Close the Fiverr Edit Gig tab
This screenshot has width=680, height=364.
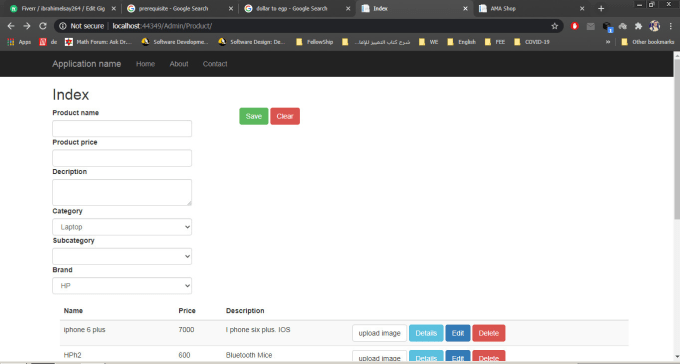click(114, 9)
